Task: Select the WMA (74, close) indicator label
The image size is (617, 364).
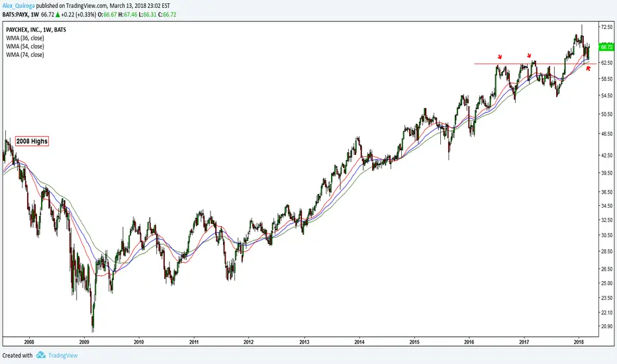Action: tap(24, 55)
